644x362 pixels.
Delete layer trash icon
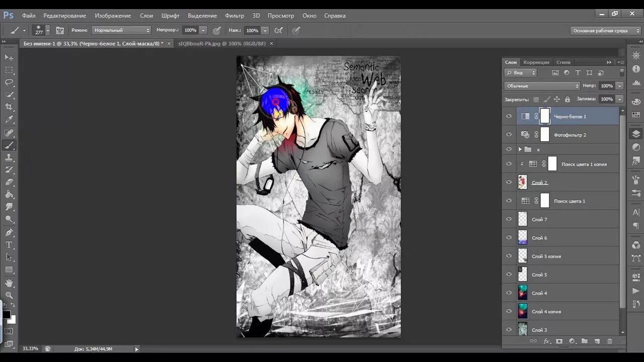click(610, 341)
